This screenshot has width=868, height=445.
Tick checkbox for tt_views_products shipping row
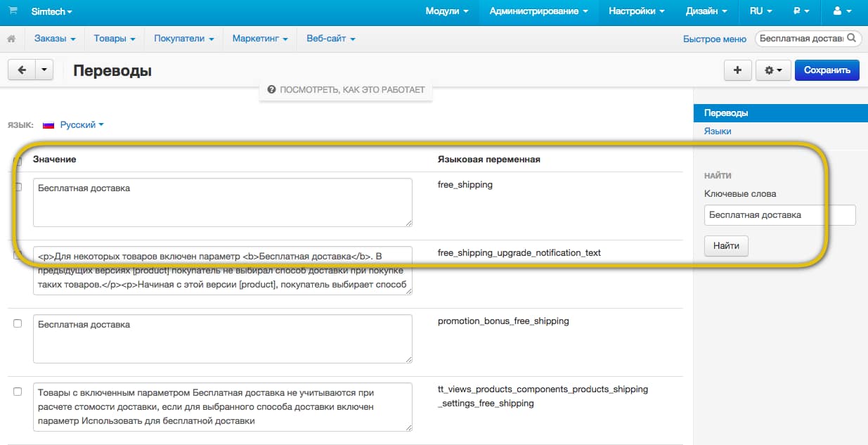18,392
